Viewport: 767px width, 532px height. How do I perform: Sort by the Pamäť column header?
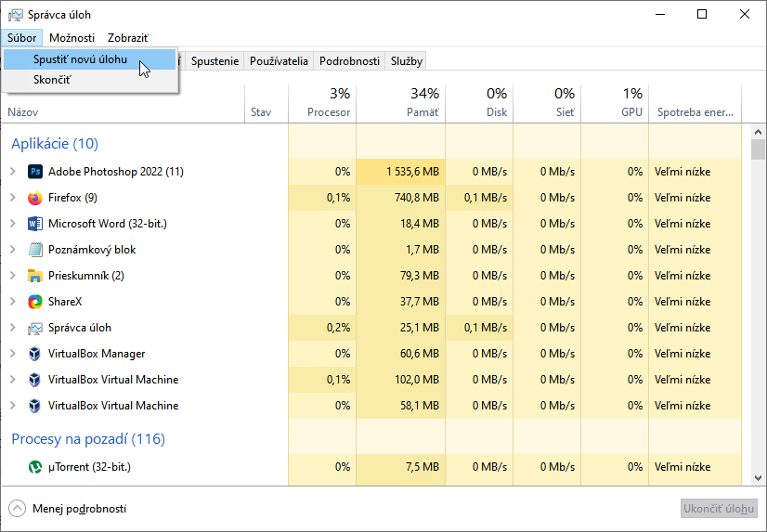tap(400, 102)
